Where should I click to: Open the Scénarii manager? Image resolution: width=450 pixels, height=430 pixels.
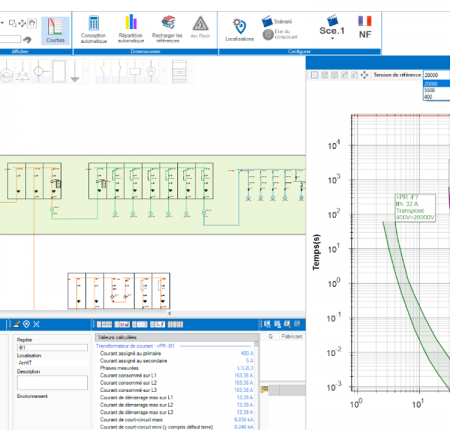click(x=277, y=21)
